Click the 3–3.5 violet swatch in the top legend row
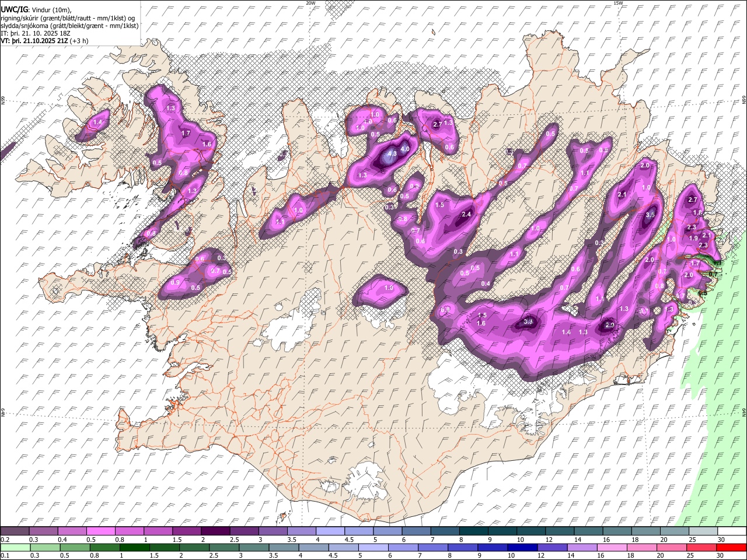Image resolution: width=747 pixels, height=560 pixels. 273,531
